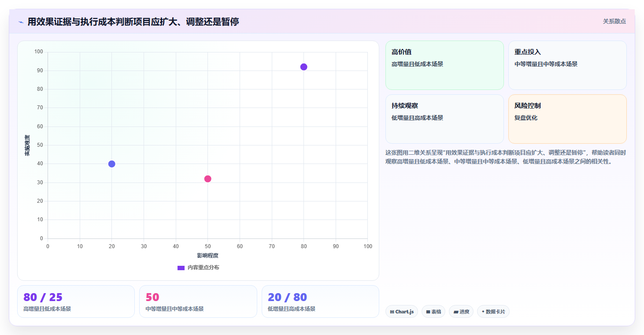This screenshot has height=335, width=644.
Task: Select the Chart.js tag chip
Action: (x=402, y=312)
